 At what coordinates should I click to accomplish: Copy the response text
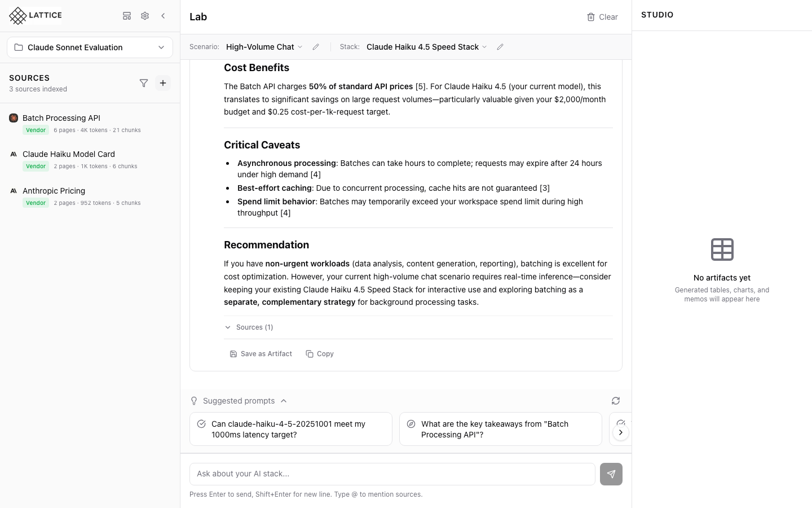pyautogui.click(x=320, y=353)
